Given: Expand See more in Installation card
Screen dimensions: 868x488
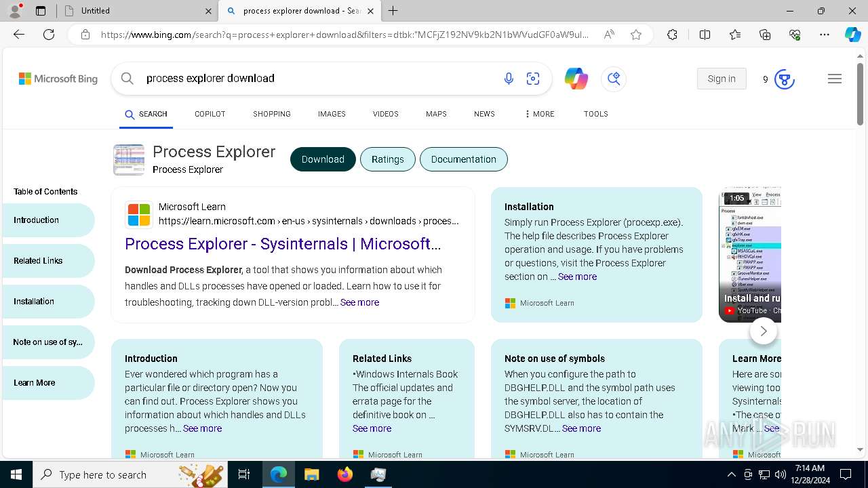Looking at the screenshot, I should pos(577,277).
